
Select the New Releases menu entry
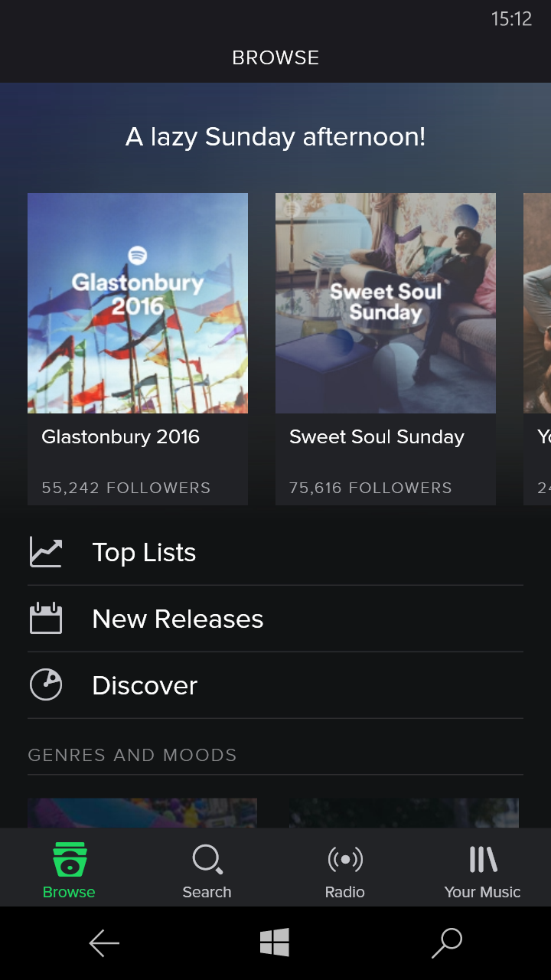point(275,619)
